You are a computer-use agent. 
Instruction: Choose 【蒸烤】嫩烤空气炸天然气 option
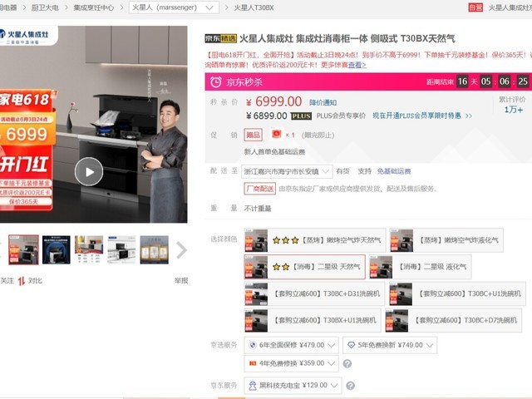[315, 240]
